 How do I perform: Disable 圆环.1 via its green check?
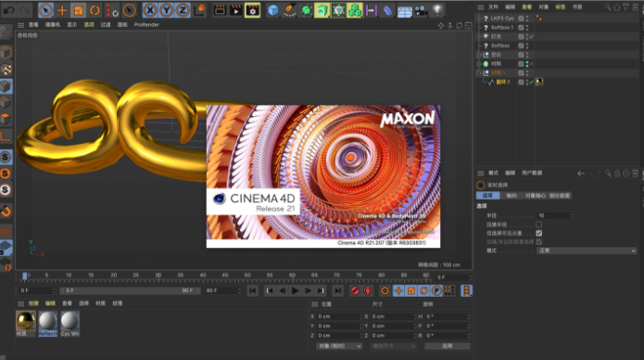point(532,82)
